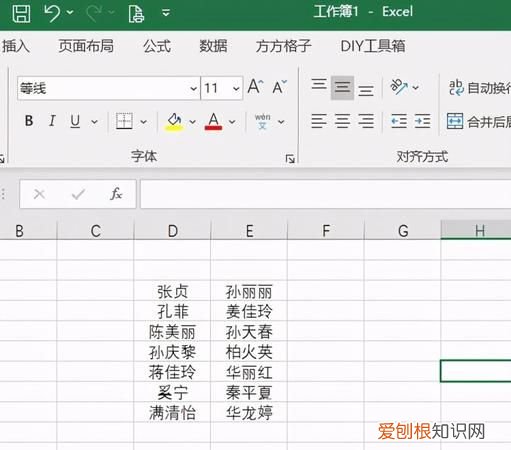
Task: Select the cell containing 孙庆黎
Action: coord(172,352)
